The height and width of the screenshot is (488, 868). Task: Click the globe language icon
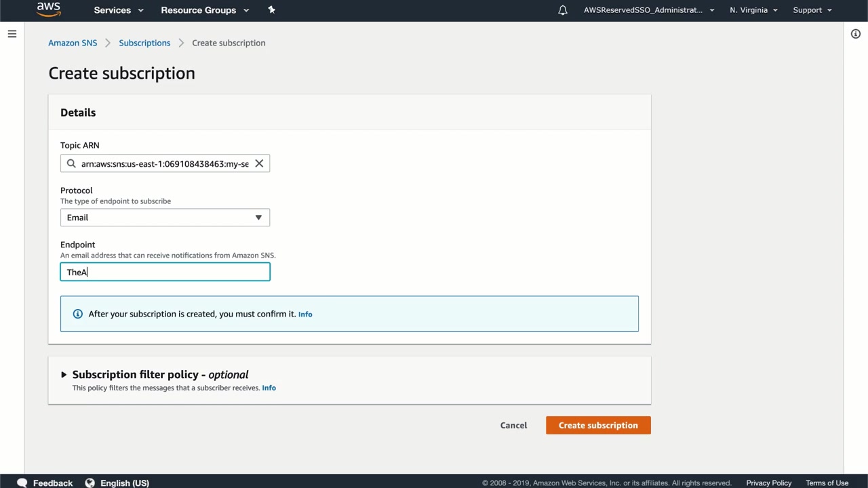(90, 483)
